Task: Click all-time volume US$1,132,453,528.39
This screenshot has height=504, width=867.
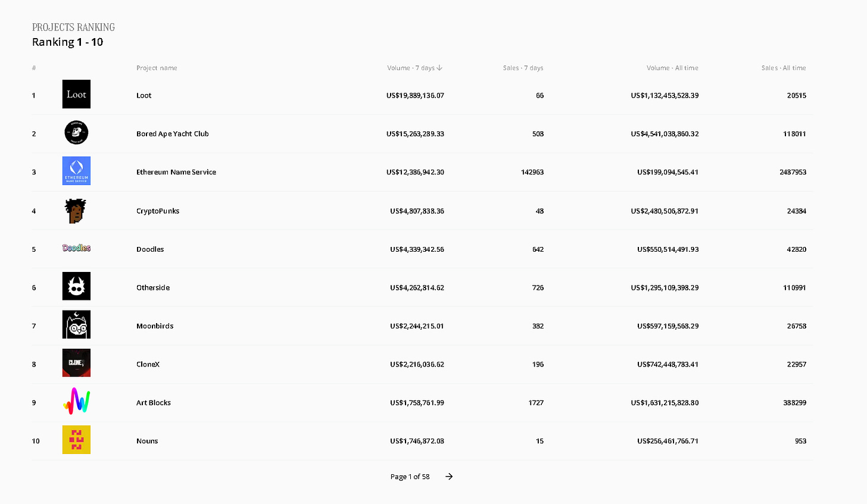Action: [x=665, y=95]
